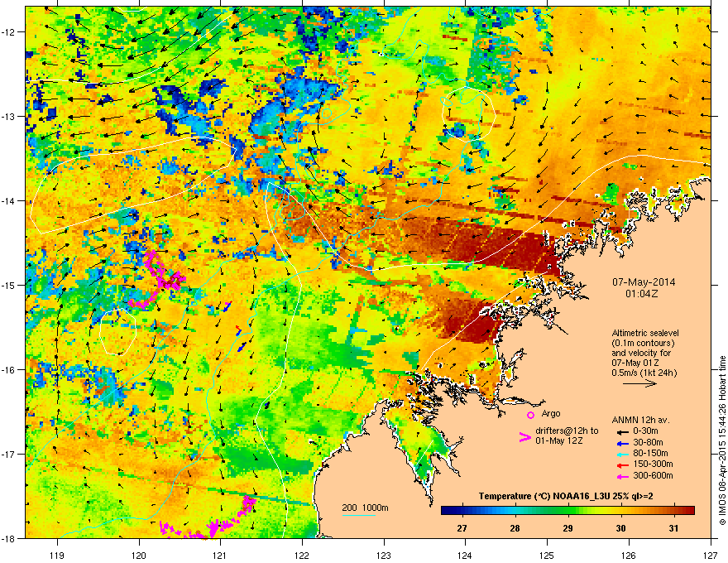728x563 pixels.
Task: Click the latitude axis label -14
Action: 9,200
